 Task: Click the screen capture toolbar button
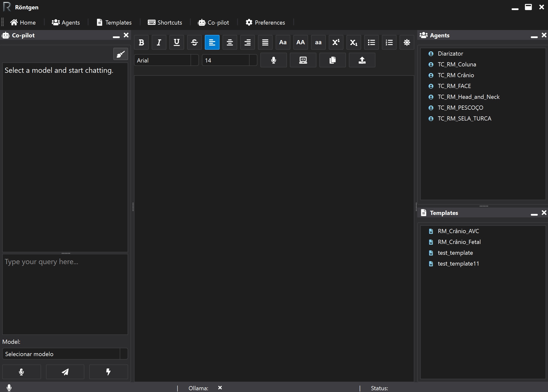303,60
